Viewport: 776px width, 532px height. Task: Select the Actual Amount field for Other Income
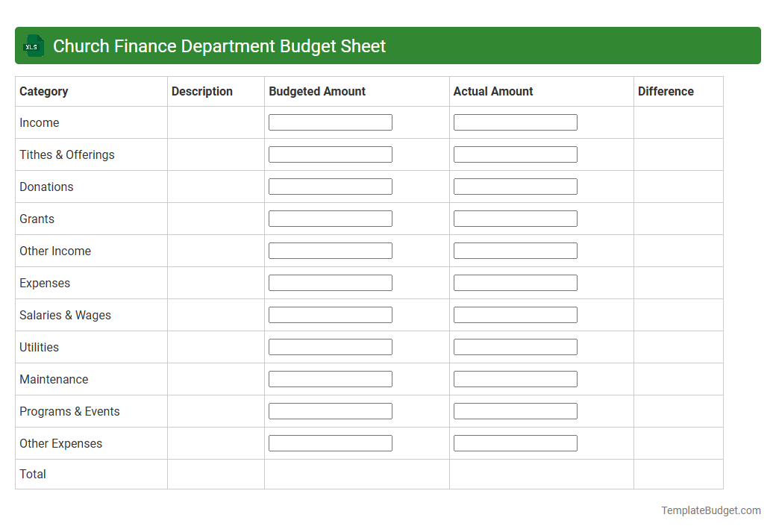515,250
